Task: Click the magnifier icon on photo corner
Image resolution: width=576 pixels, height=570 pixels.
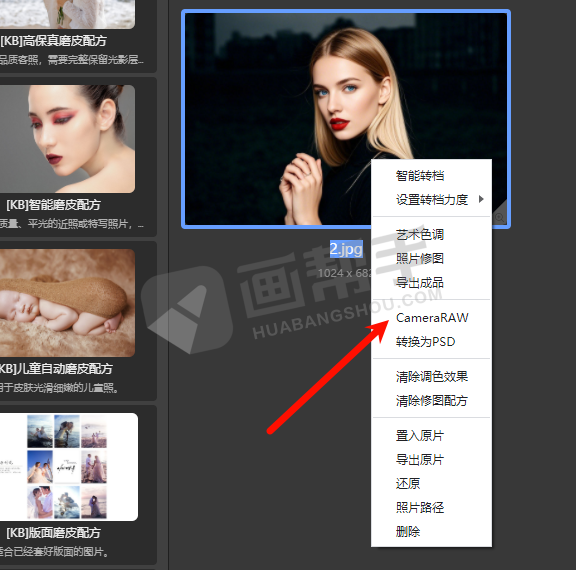Action: [499, 217]
